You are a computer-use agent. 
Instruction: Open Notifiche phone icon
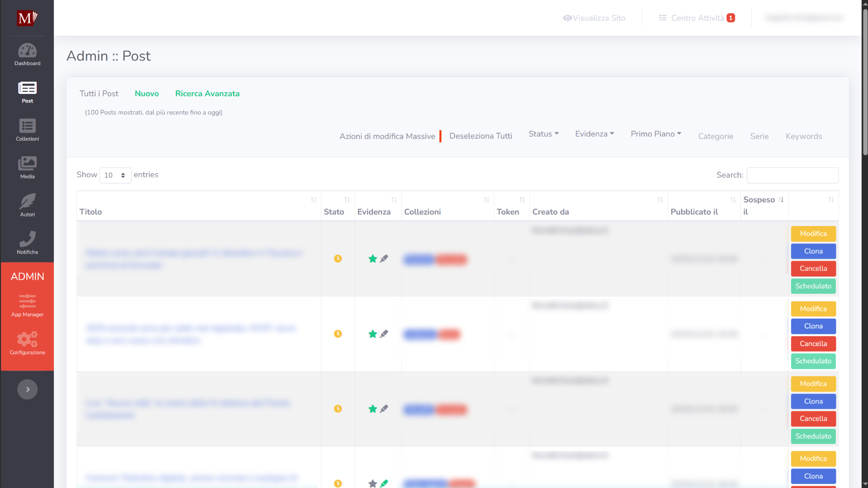27,239
